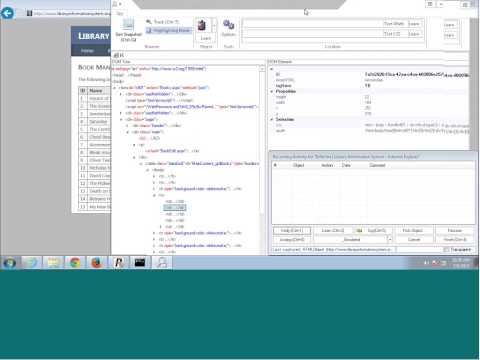
Task: Click the Home link on the Library page
Action: pos(87,51)
